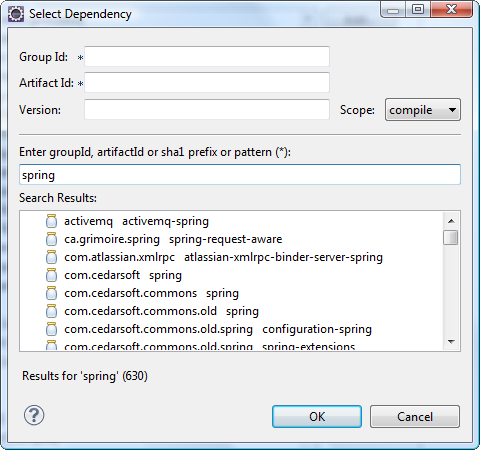The image size is (480, 450).
Task: Click the jar icon beside activemq-spring
Action: pos(51,221)
